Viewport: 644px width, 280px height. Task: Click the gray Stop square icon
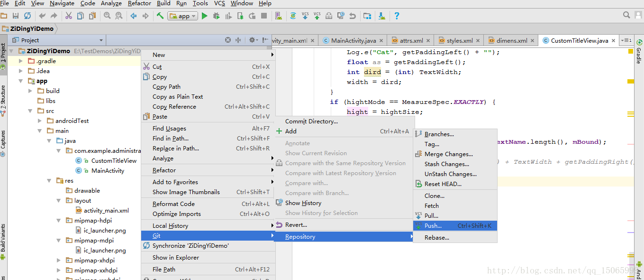[264, 16]
